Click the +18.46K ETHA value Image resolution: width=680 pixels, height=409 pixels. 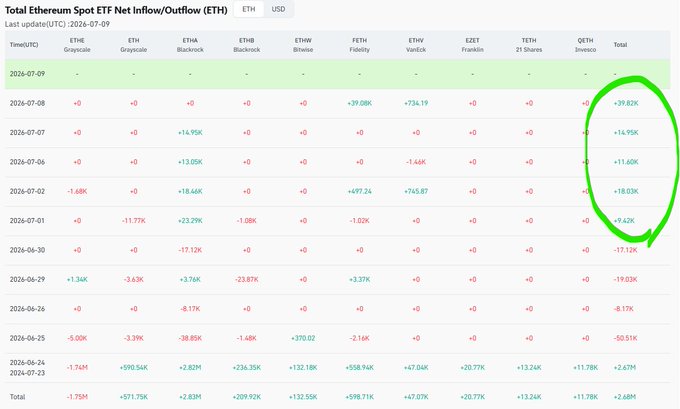190,191
